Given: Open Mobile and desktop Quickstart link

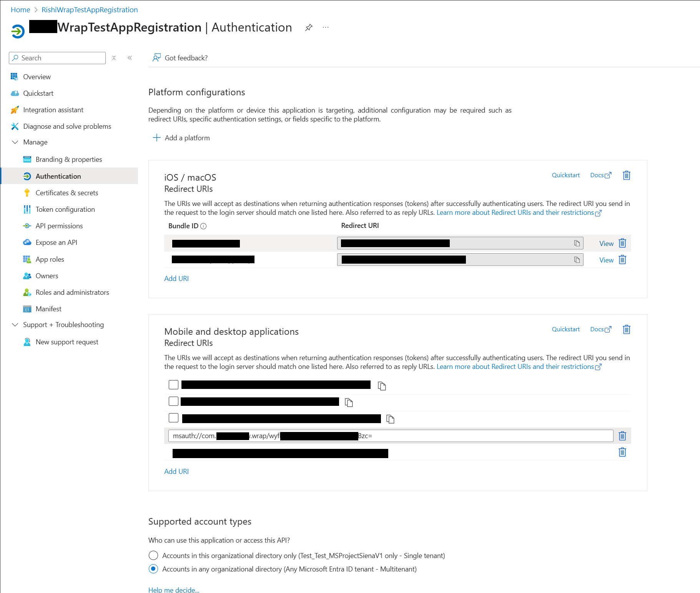Looking at the screenshot, I should (566, 329).
